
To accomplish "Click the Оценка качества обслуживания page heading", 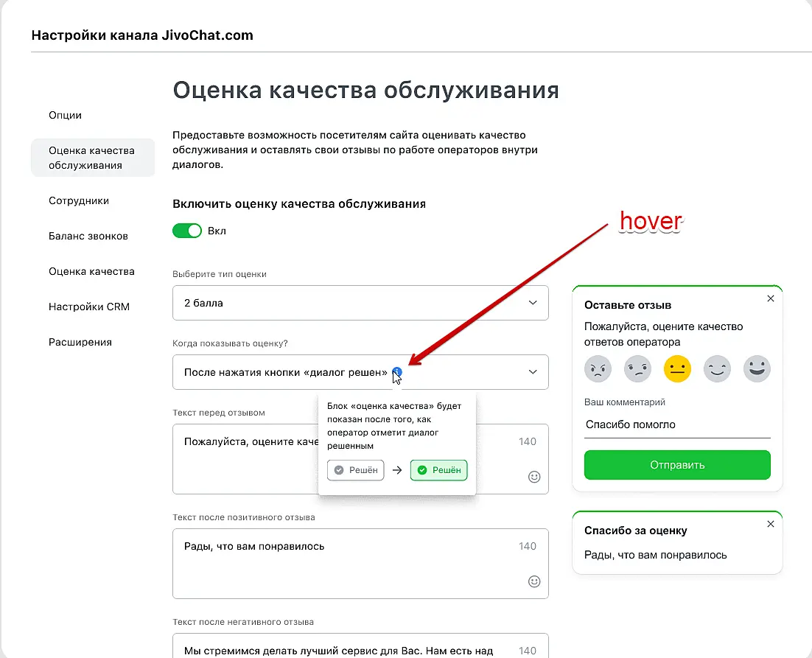I will tap(365, 90).
